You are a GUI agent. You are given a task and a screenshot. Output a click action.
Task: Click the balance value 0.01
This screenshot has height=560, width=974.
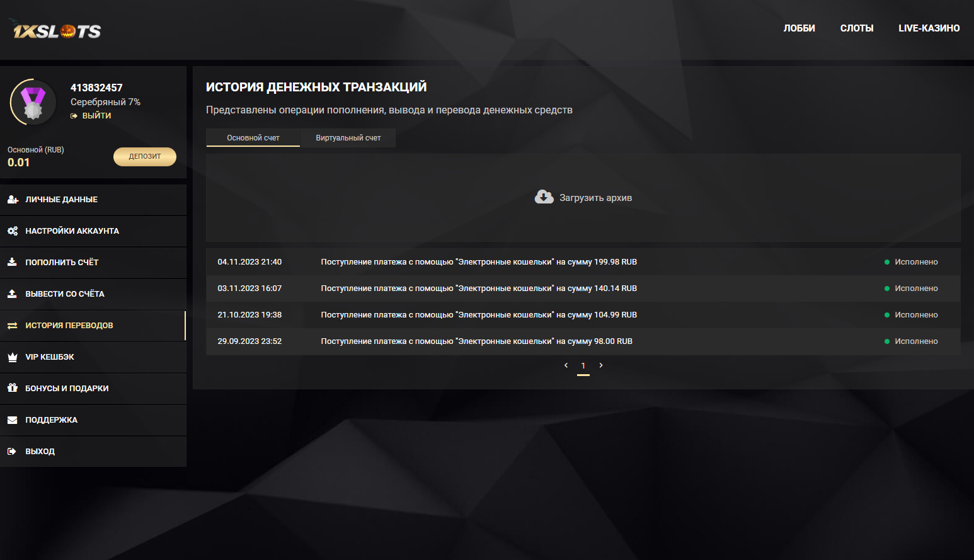coord(19,163)
